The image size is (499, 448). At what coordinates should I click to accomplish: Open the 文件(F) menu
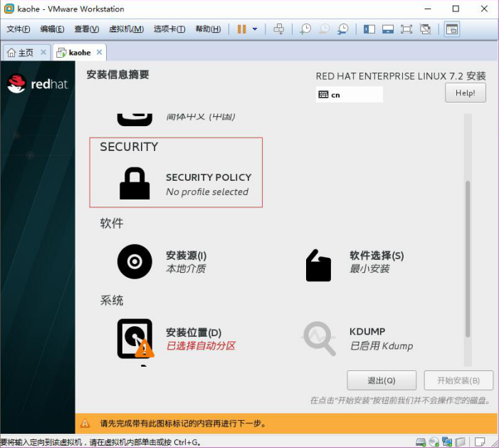point(19,29)
